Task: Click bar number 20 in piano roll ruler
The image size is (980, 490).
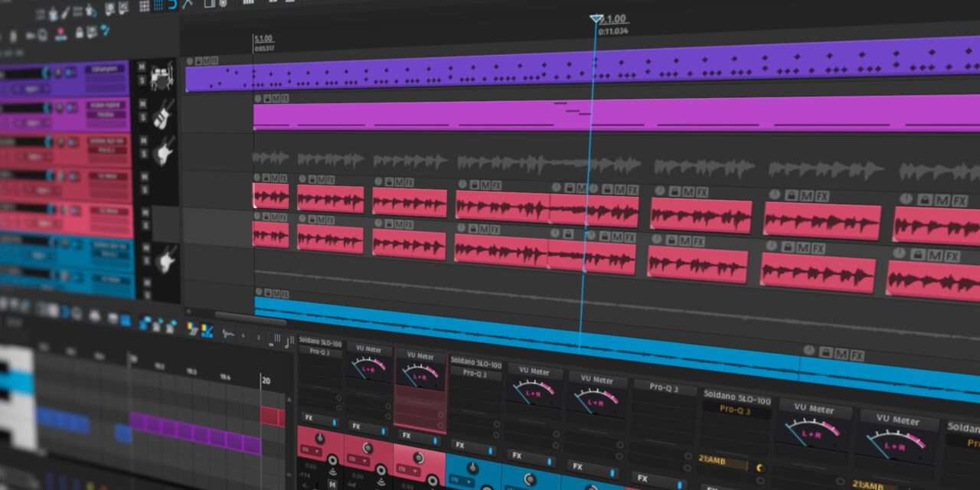Action: 265,381
